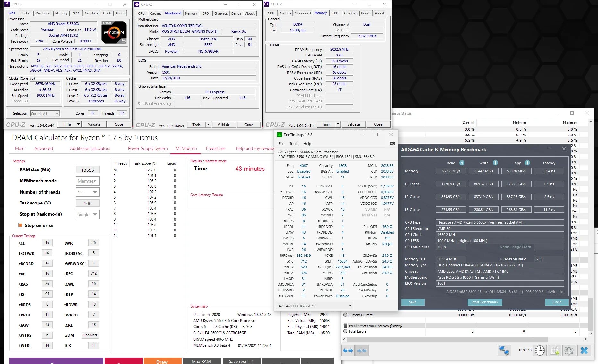
Task: Open the Socket #1 selection dropdown
Action: (45, 113)
